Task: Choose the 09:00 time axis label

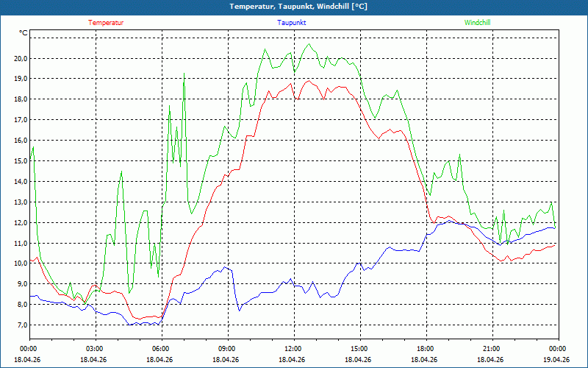Action: click(226, 349)
